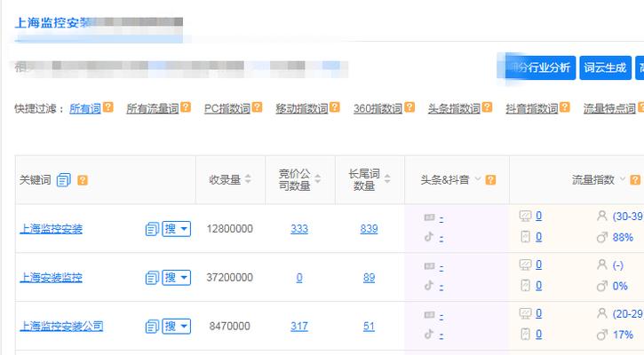Click 长尾词数量 value 839
The height and width of the screenshot is (355, 644).
tap(369, 229)
